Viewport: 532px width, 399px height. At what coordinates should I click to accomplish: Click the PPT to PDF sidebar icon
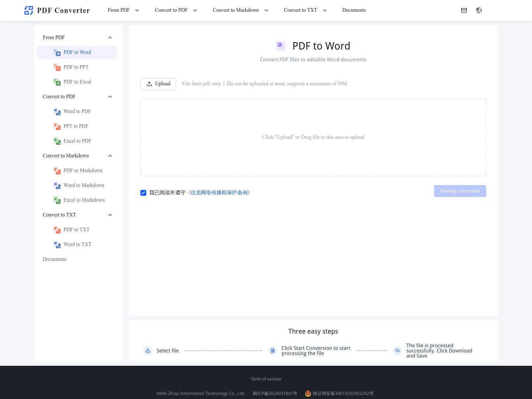(x=57, y=126)
